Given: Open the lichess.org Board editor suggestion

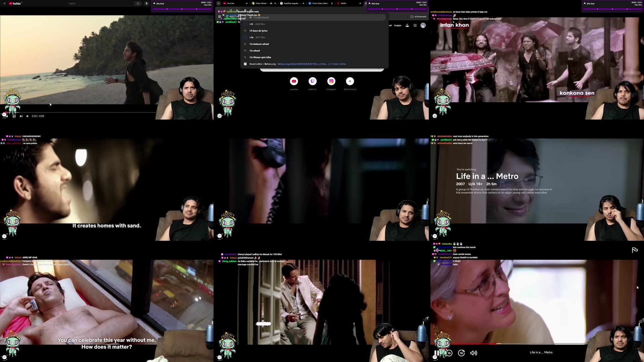Looking at the screenshot, I should pyautogui.click(x=314, y=64).
